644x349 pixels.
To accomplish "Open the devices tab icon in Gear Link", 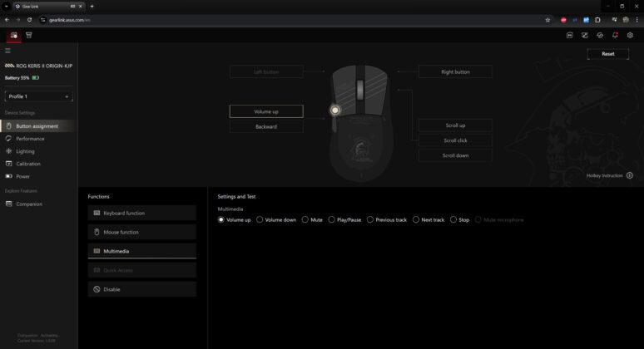I will tap(14, 35).
